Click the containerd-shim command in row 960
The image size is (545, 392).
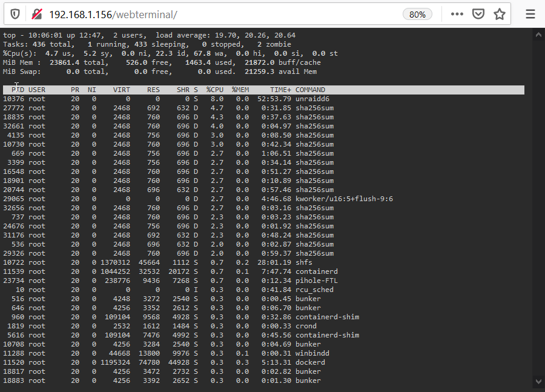[327, 317]
